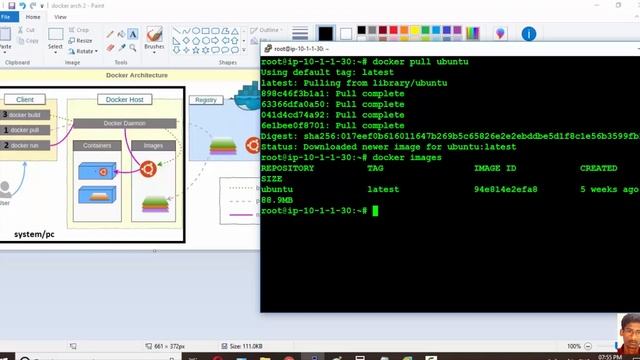Choose the Rectangle shape
Viewport: 640px width, 360px height.
tap(205, 31)
